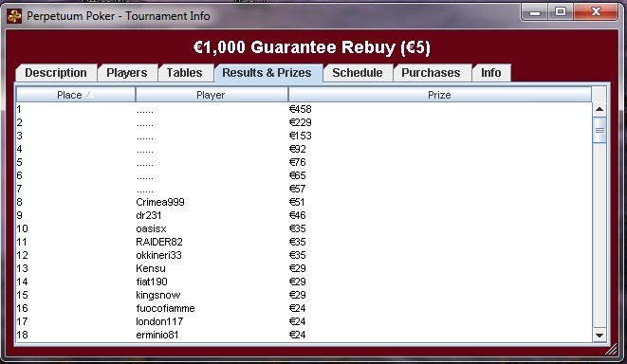Click the vertical scrollbar thumb

click(x=599, y=130)
